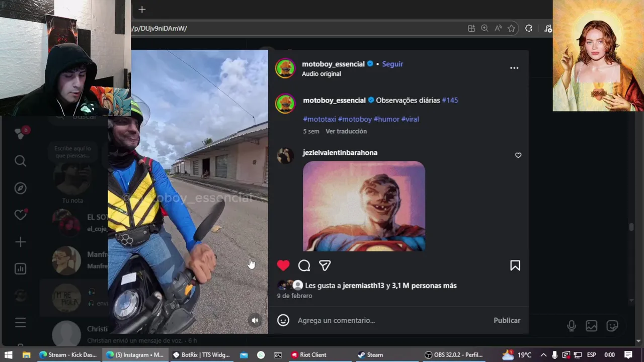
Task: Click the Publicar button
Action: point(507,320)
